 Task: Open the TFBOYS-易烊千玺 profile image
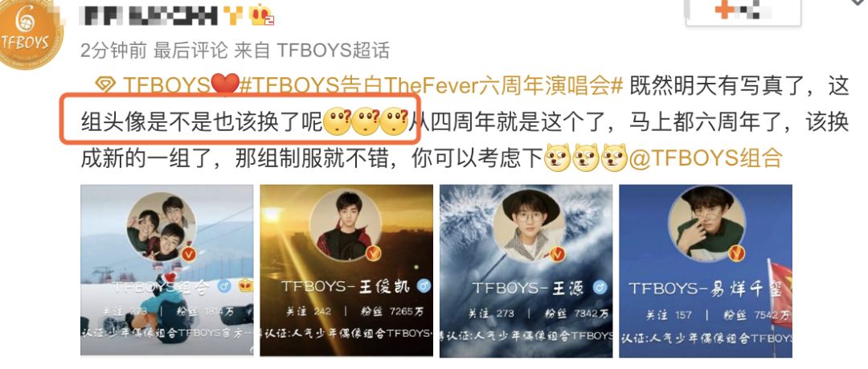706,271
